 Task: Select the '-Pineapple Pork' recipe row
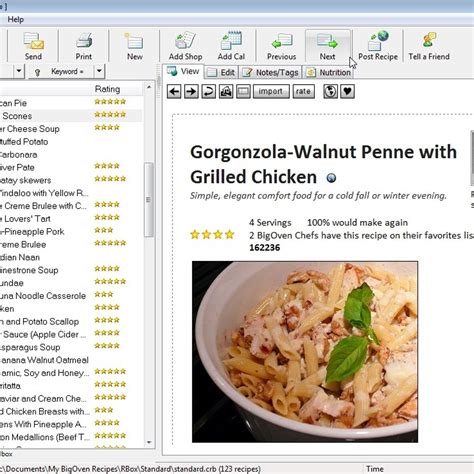[72, 232]
